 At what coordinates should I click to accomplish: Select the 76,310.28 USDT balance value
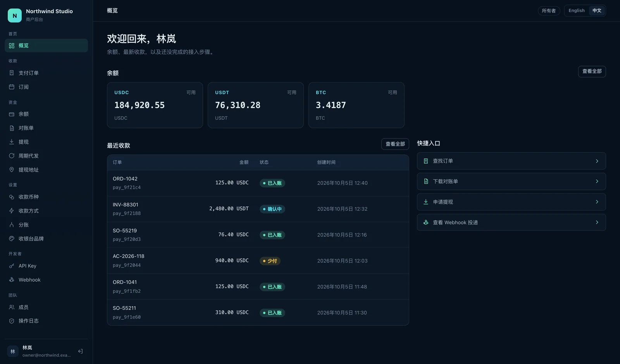(x=238, y=105)
